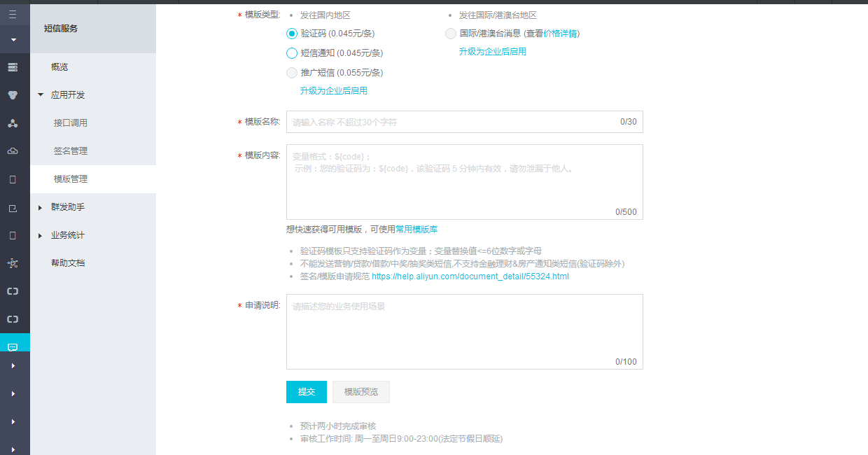
Task: Select the 短信通知 template type
Action: [x=292, y=53]
